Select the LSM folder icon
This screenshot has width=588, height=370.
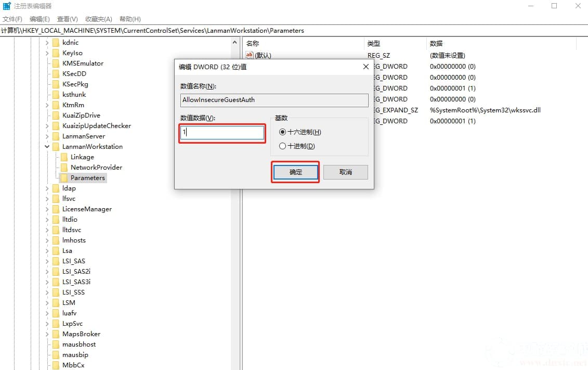[56, 303]
